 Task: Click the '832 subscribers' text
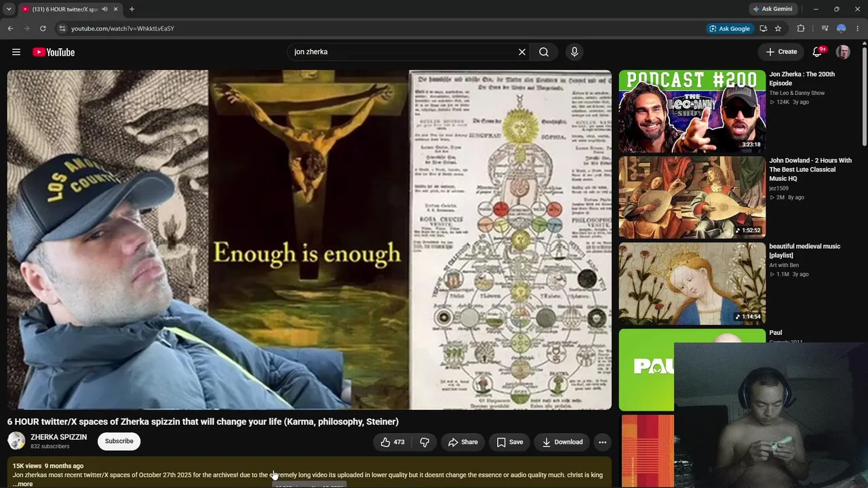[x=50, y=447]
